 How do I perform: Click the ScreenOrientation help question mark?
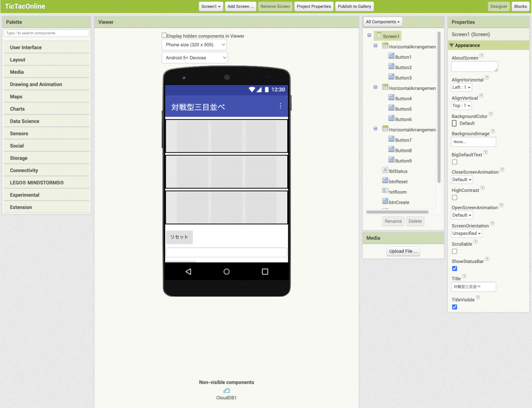coord(492,223)
